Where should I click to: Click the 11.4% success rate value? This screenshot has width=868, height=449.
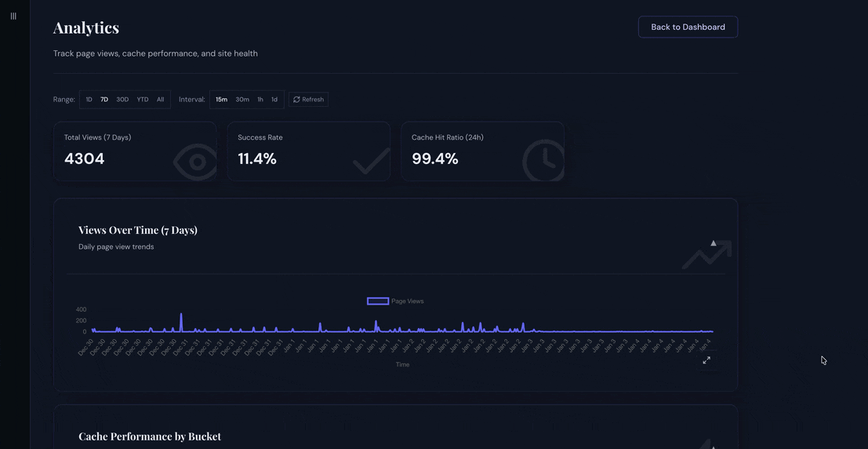257,159
